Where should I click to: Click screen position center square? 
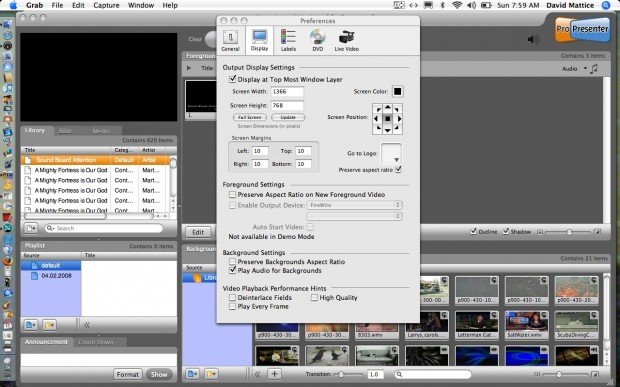click(388, 119)
